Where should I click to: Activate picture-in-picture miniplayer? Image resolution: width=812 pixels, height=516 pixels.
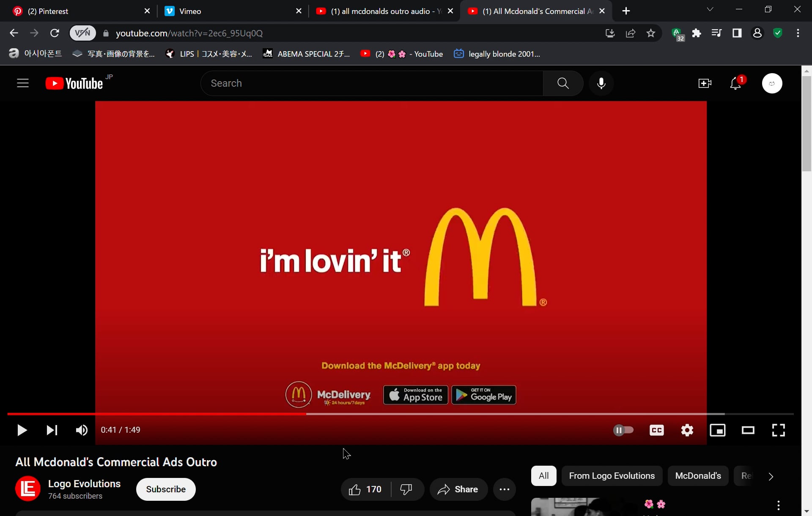click(718, 430)
